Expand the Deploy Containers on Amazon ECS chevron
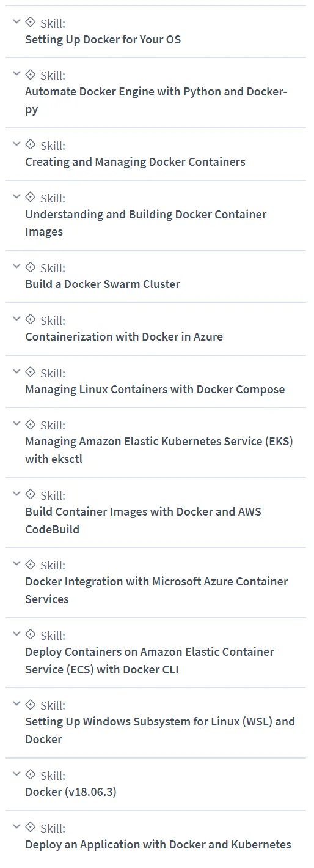Image resolution: width=314 pixels, height=868 pixels. (16, 634)
